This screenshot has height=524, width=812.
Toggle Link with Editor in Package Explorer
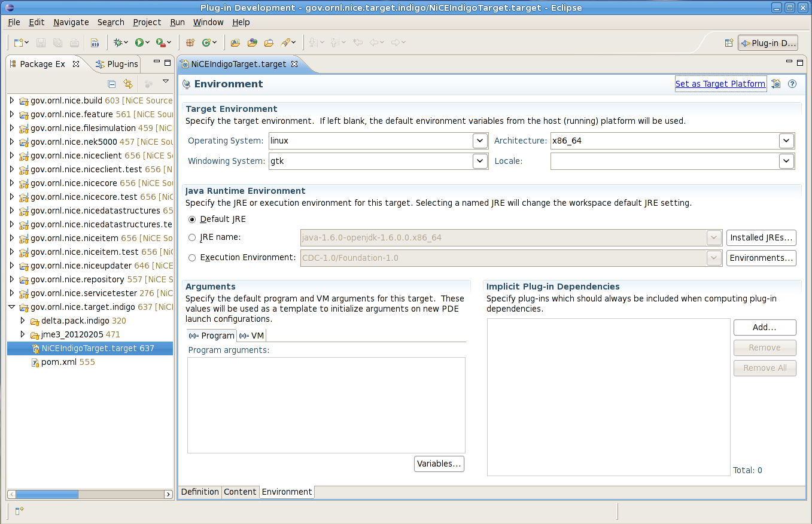coord(127,84)
